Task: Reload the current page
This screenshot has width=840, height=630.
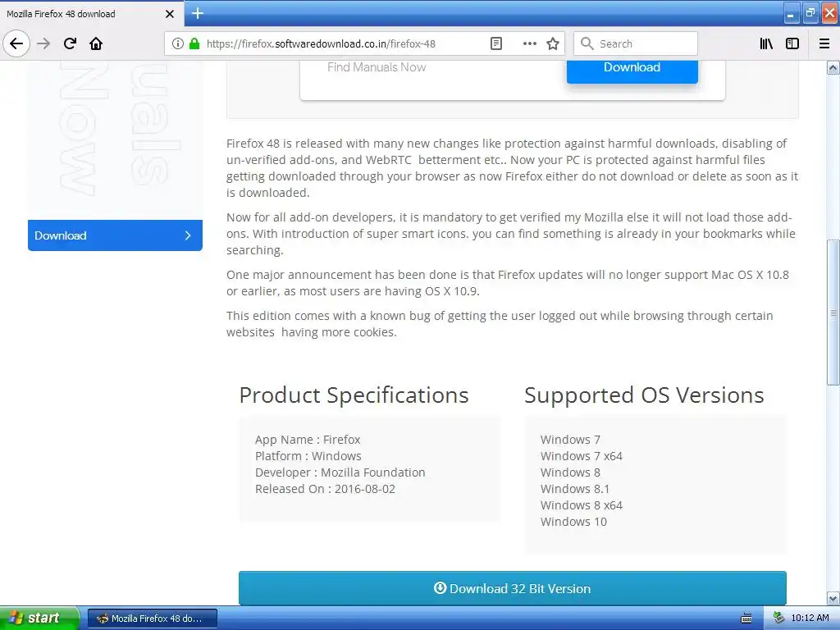Action: (x=70, y=43)
